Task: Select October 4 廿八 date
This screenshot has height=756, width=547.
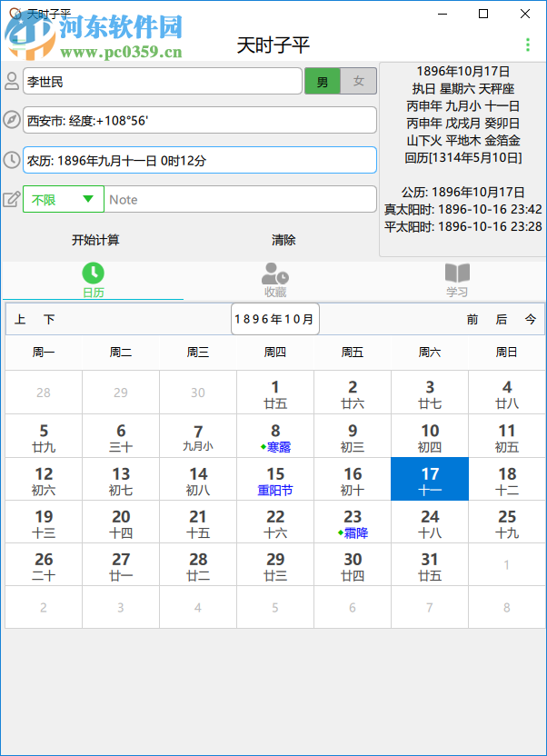Action: tap(506, 393)
